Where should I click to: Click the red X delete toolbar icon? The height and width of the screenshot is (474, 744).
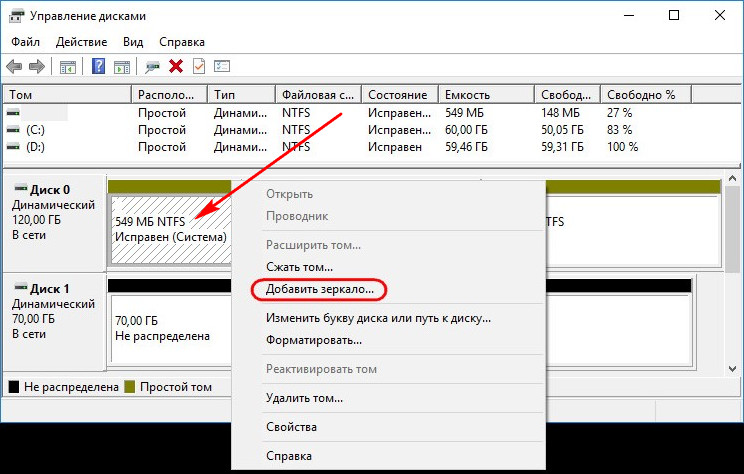click(x=176, y=66)
